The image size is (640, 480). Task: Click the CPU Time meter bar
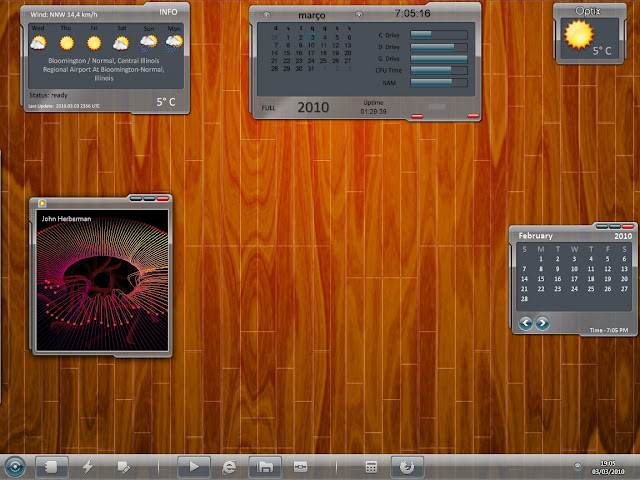tap(439, 70)
